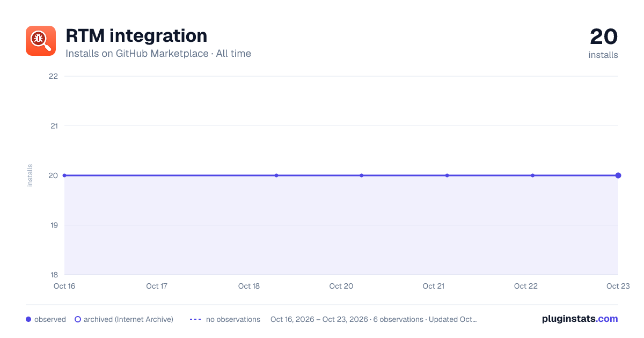
Task: Click the x-axis label Oct 21
Action: (x=434, y=286)
